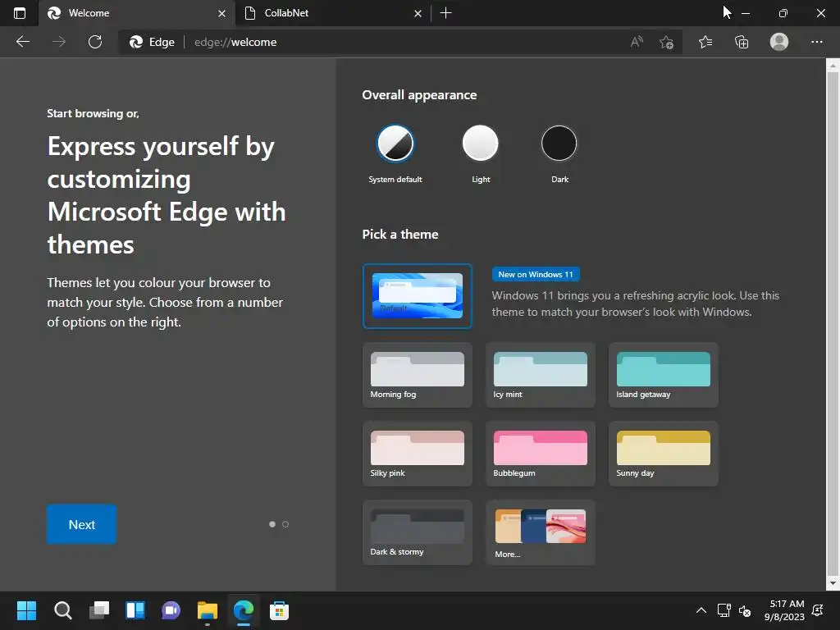Click the network status tray icon

pos(724,610)
